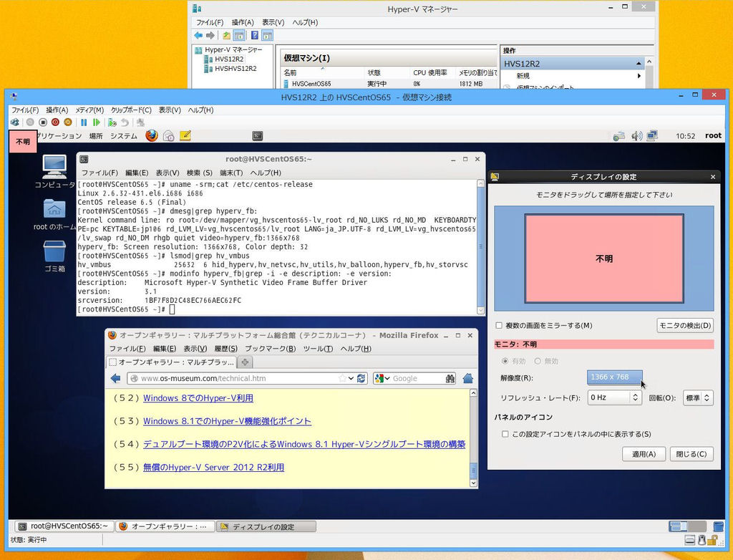Click the help icon in Hyper-V Manager toolbar
Screen dimensions: 733x560
(x=254, y=35)
